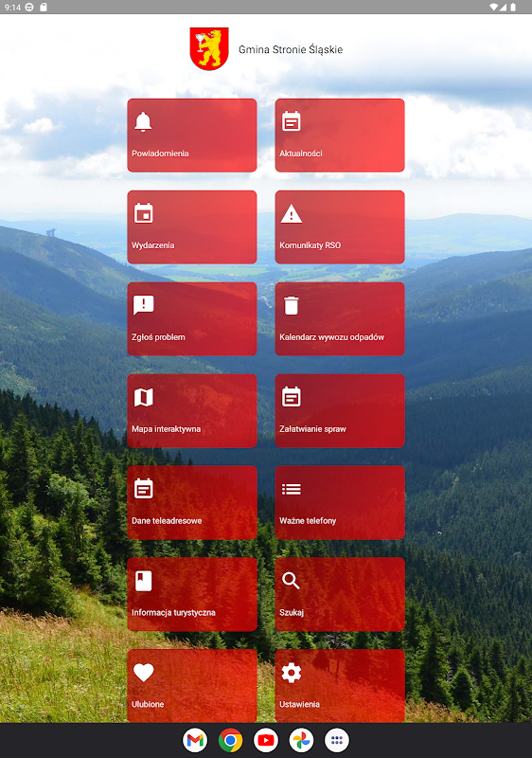Open the Ważne telefony list icon
The width and height of the screenshot is (532, 758).
(292, 489)
